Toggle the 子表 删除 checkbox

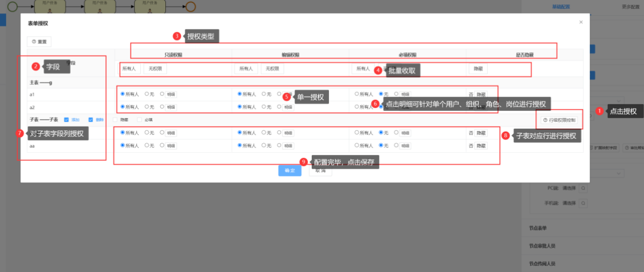91,119
